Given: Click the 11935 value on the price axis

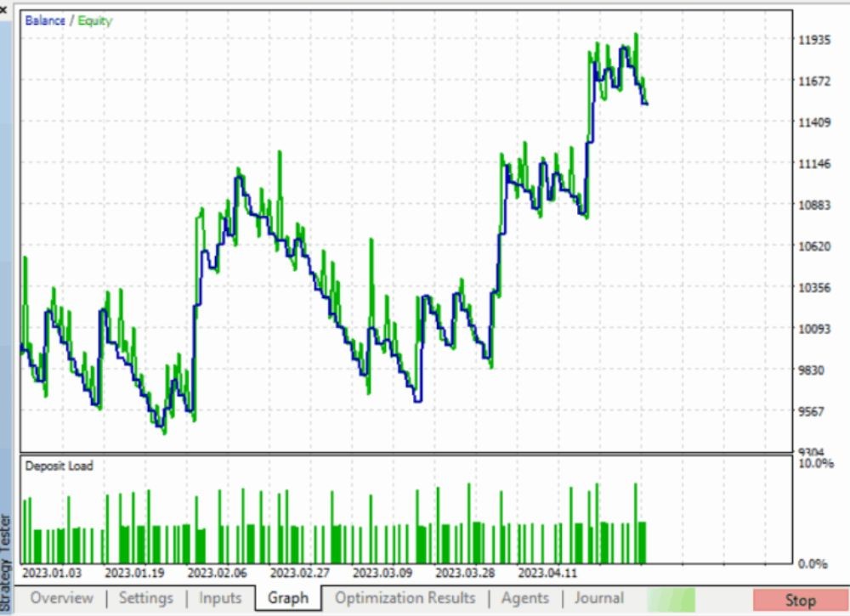Looking at the screenshot, I should click(x=813, y=40).
